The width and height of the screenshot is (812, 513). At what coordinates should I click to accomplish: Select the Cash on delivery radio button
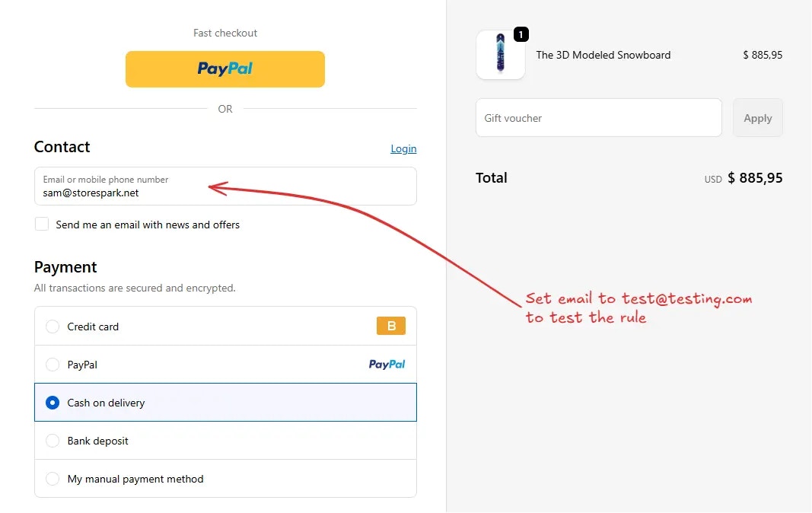tap(53, 403)
